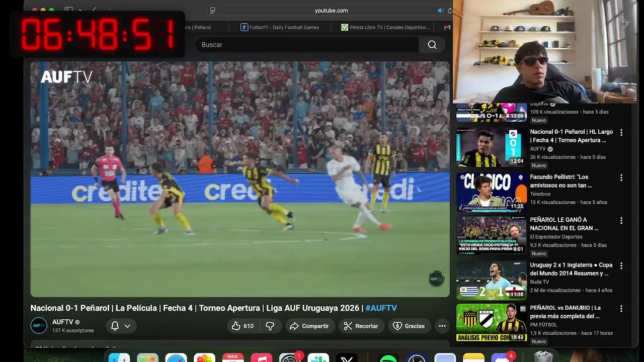644x362 pixels.
Task: Open the Music app in the Dock
Action: pyautogui.click(x=262, y=359)
